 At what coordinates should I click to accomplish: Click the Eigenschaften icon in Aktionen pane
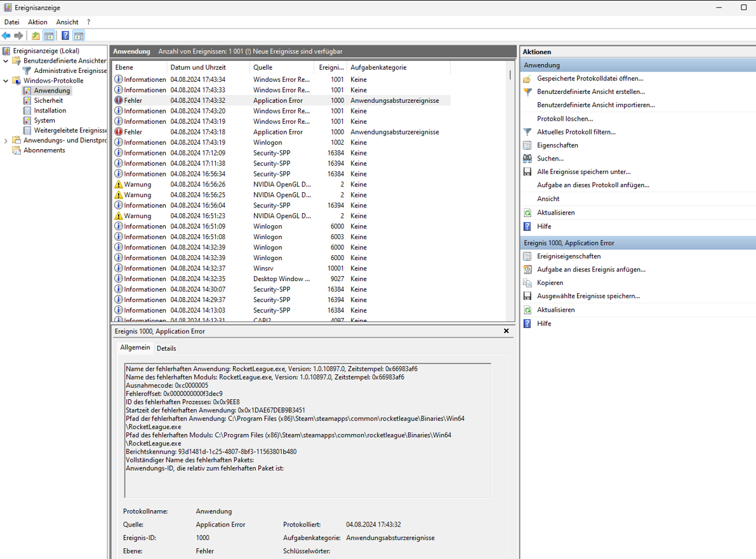527,145
